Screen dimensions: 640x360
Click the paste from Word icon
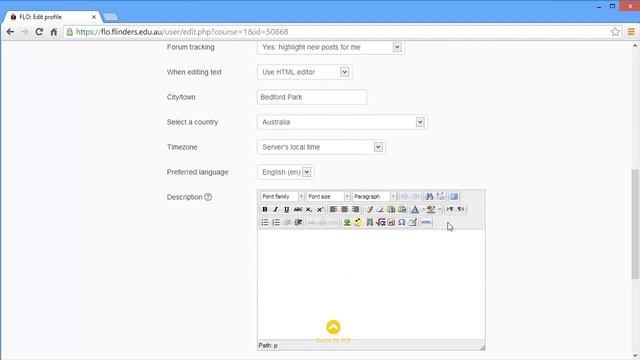tap(402, 209)
